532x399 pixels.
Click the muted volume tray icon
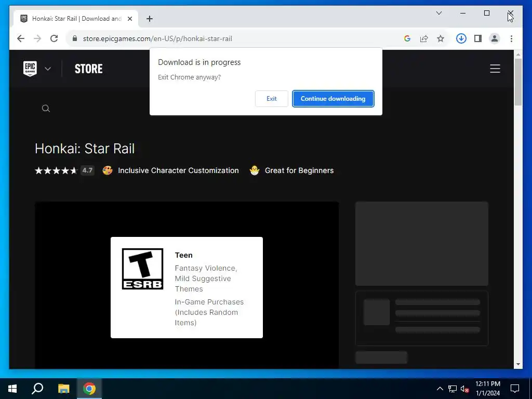tap(465, 389)
